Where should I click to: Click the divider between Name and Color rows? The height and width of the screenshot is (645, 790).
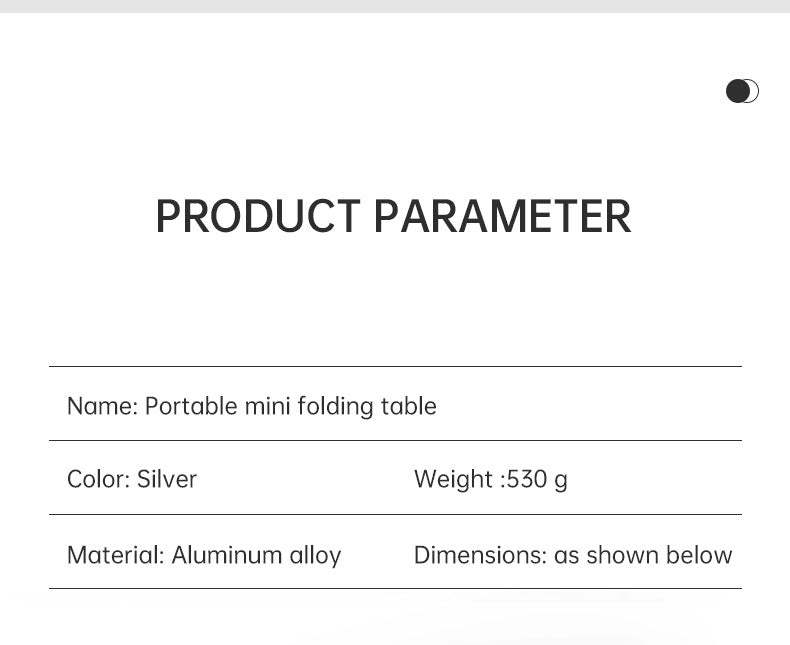[x=395, y=441]
